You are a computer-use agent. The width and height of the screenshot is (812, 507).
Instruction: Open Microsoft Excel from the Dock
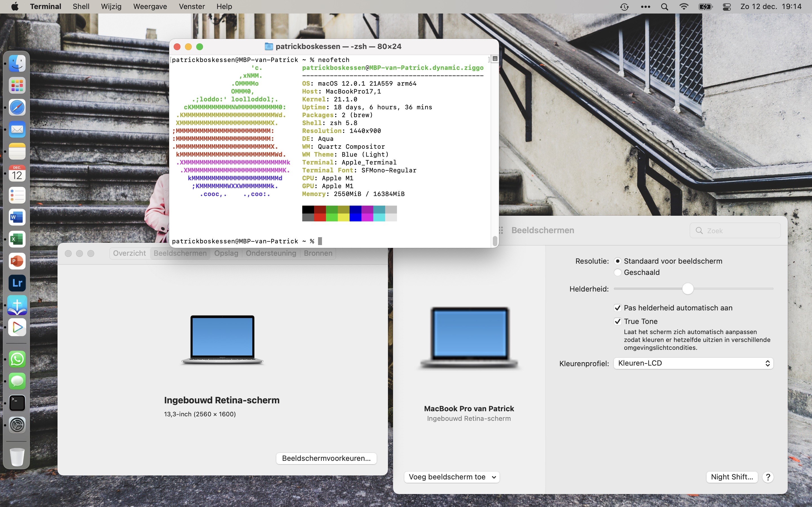click(x=17, y=239)
